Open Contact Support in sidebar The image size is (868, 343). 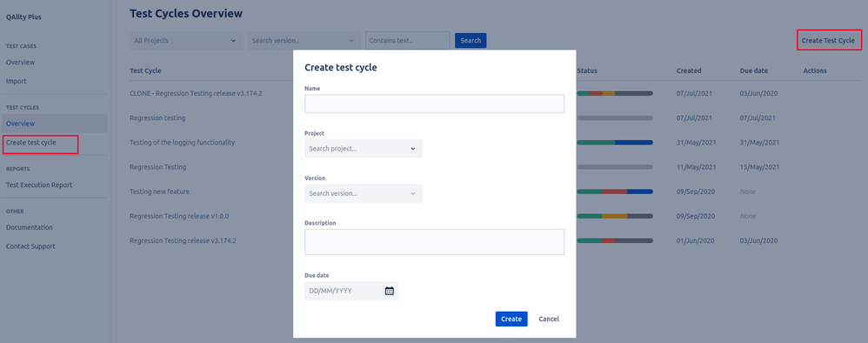(x=30, y=246)
